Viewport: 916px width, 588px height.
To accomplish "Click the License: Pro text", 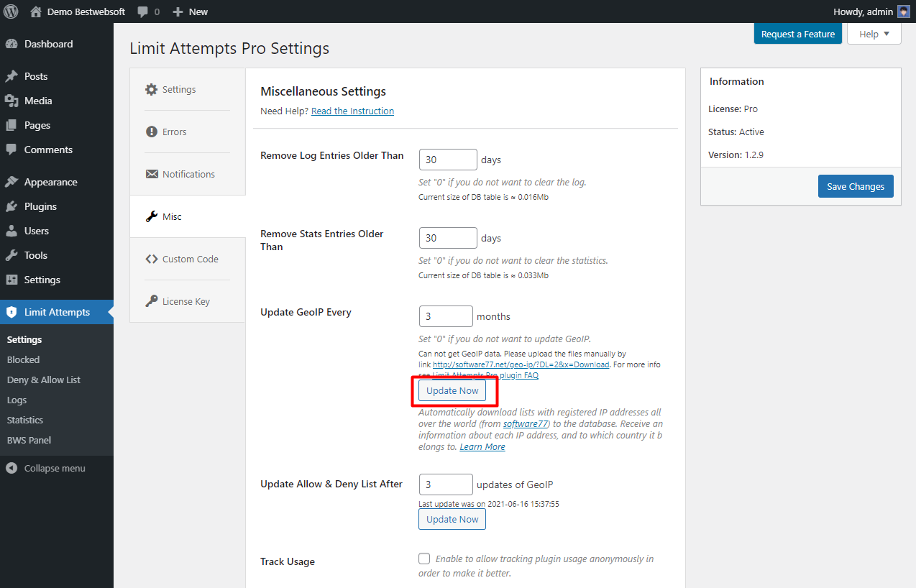I will (x=733, y=109).
